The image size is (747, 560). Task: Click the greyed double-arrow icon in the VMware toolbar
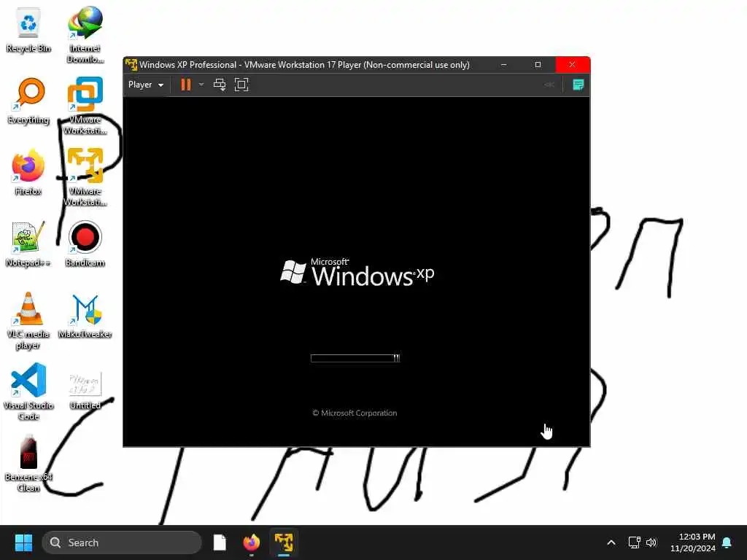click(549, 85)
